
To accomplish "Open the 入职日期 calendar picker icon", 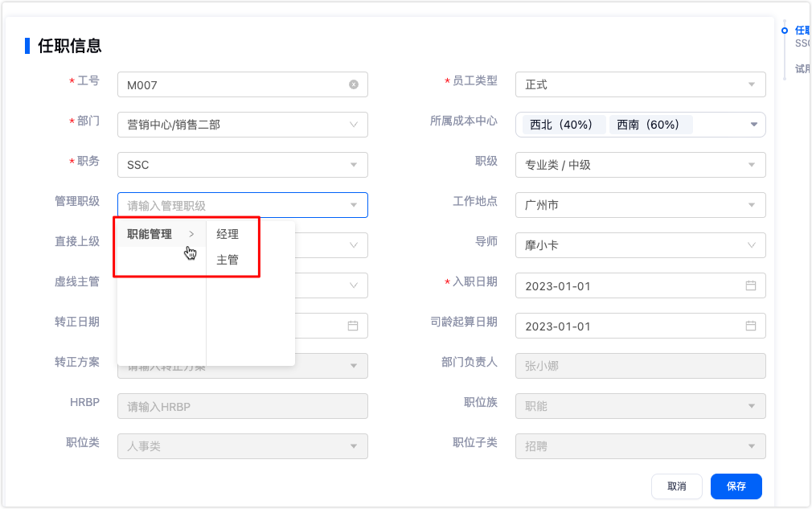I will coord(751,285).
